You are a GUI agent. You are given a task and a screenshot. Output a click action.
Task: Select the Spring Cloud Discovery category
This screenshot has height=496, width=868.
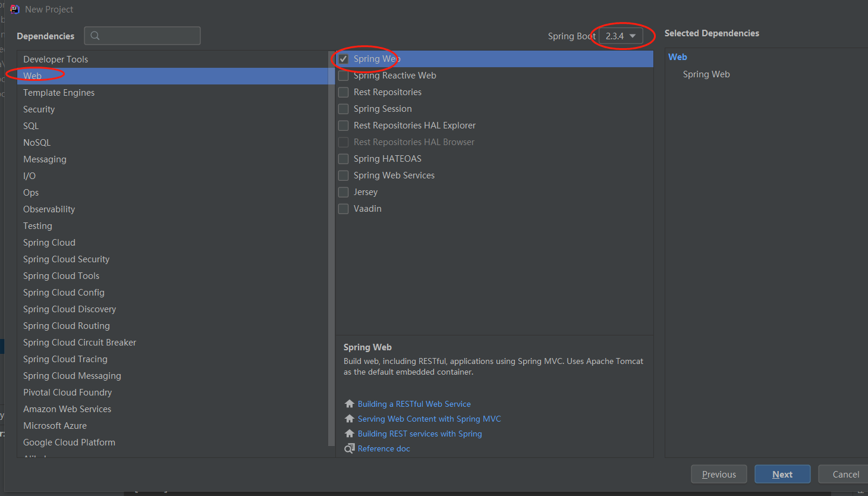point(172,309)
